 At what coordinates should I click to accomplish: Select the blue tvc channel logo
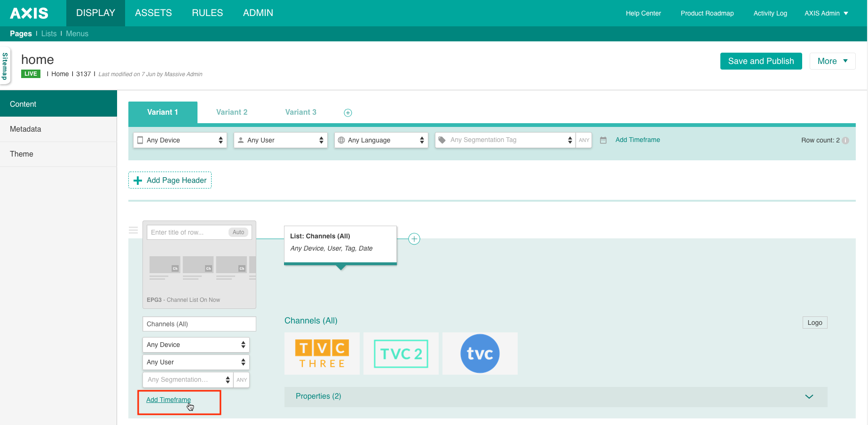click(x=480, y=354)
